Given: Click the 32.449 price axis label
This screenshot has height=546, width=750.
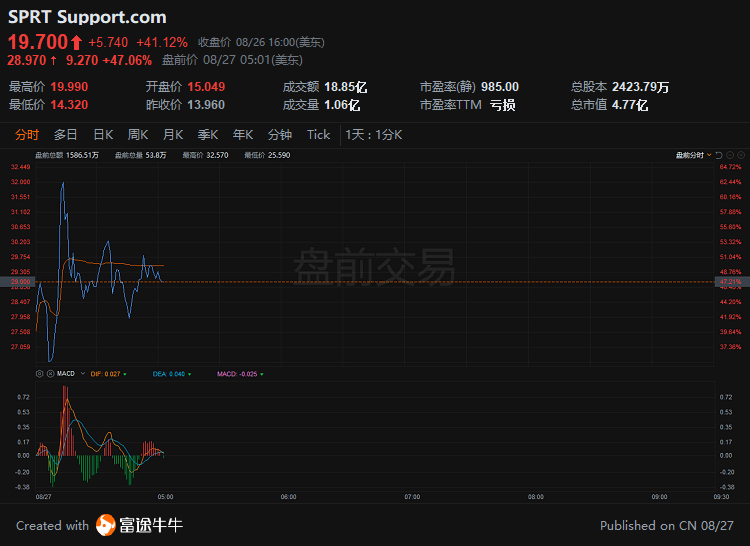Looking at the screenshot, I should coord(21,167).
